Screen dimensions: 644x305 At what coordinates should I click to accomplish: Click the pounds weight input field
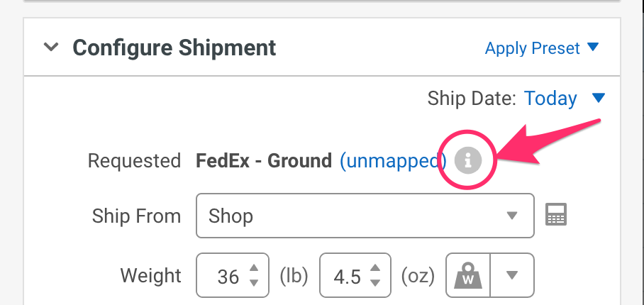(x=226, y=276)
